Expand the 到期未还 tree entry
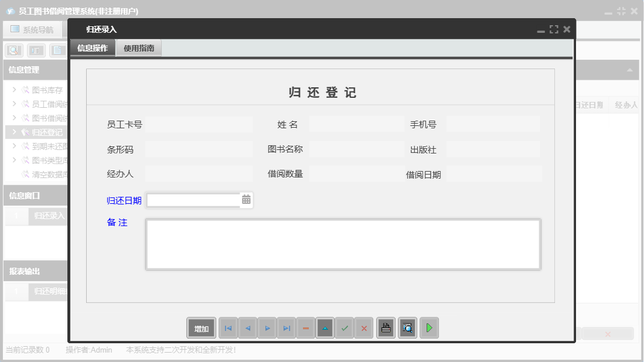This screenshot has height=362, width=644. (x=13, y=146)
